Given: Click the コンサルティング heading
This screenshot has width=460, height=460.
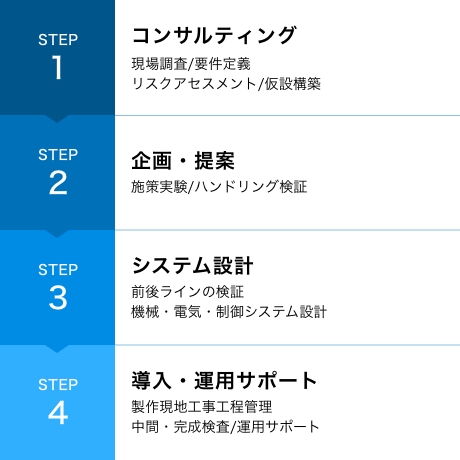Looking at the screenshot, I should (x=214, y=35).
